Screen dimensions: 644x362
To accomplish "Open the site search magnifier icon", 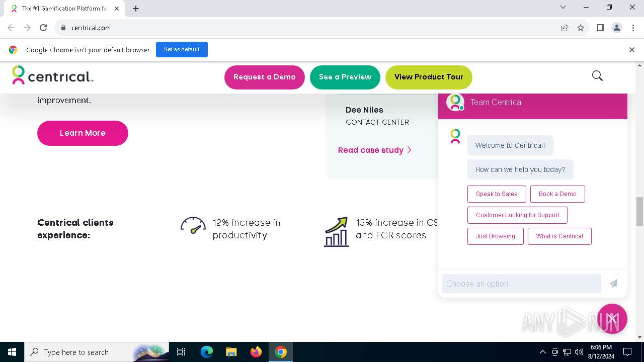I will coord(597,76).
